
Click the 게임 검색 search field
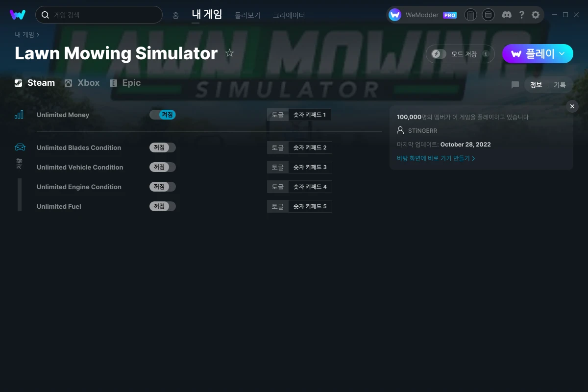pos(99,15)
